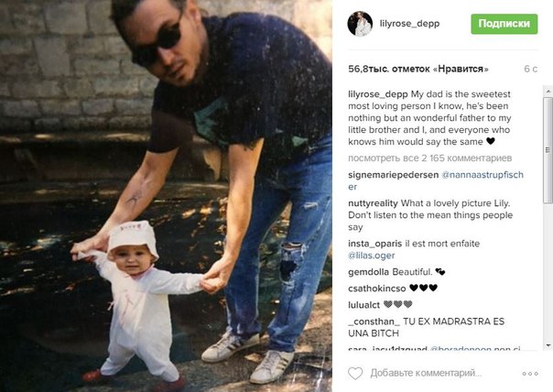Click the comments scrollbar up arrow

(548, 91)
